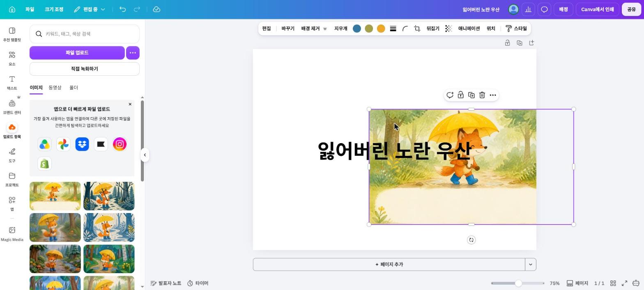Lock the page icon above canvas
Image resolution: width=644 pixels, height=290 pixels.
coord(508,43)
